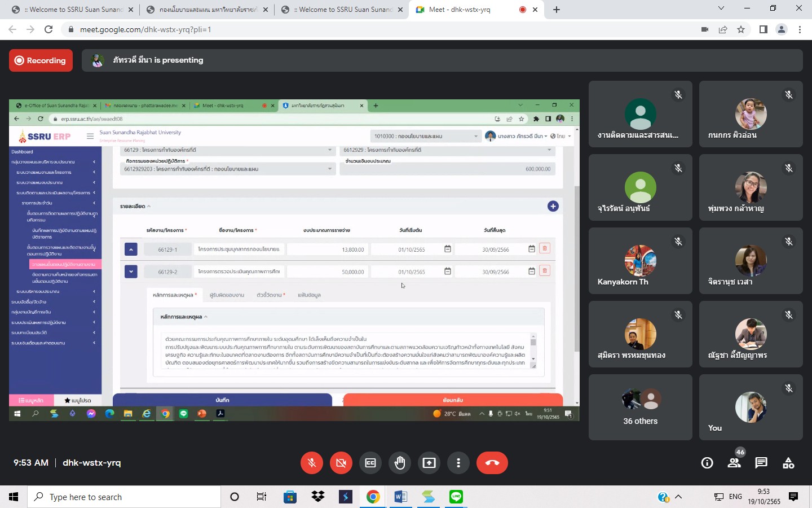The width and height of the screenshot is (812, 508).
Task: Open the chat with everyone panel
Action: tap(761, 463)
